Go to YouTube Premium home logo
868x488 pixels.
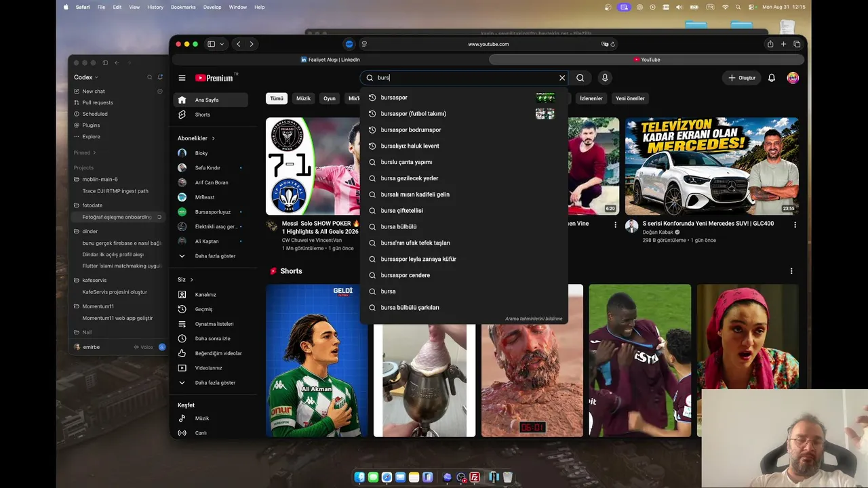tap(214, 78)
